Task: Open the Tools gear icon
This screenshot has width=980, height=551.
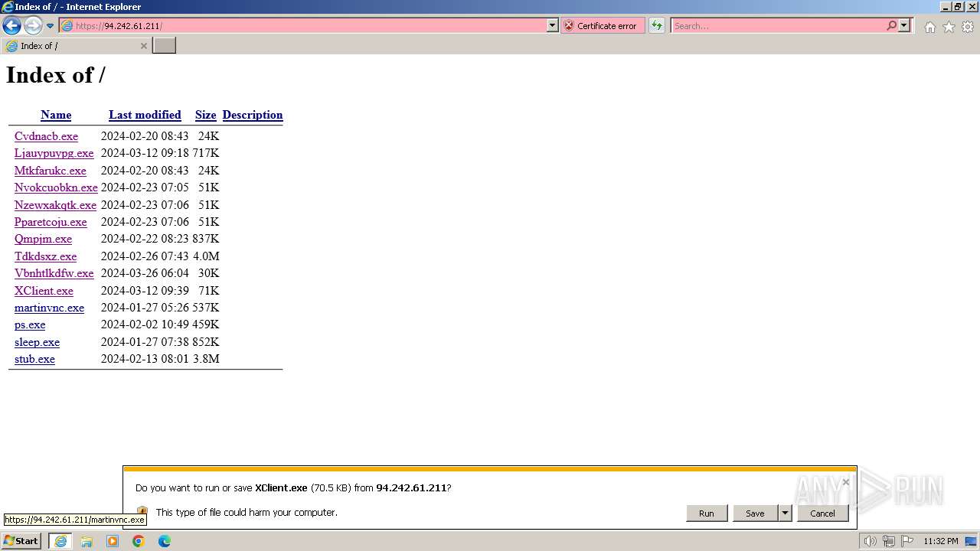Action: point(968,27)
